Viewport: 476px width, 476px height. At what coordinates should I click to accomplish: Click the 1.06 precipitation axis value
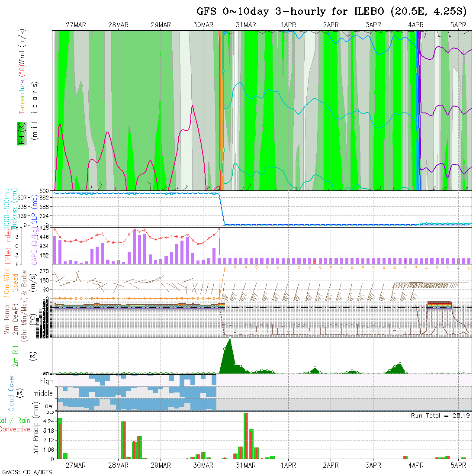48,450
